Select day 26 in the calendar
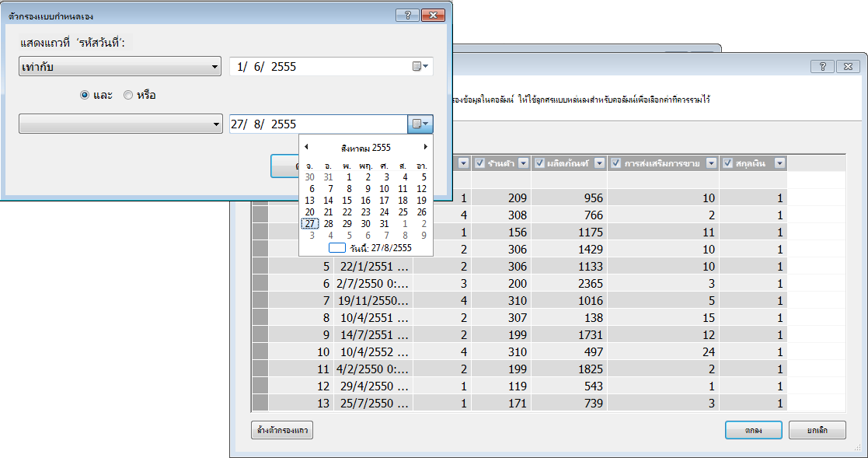 pos(421,212)
